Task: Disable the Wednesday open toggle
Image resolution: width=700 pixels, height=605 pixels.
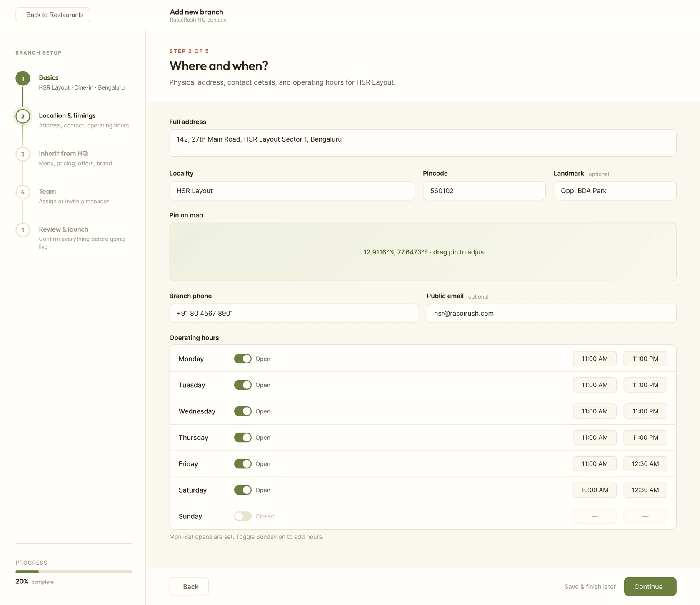Action: pos(242,411)
